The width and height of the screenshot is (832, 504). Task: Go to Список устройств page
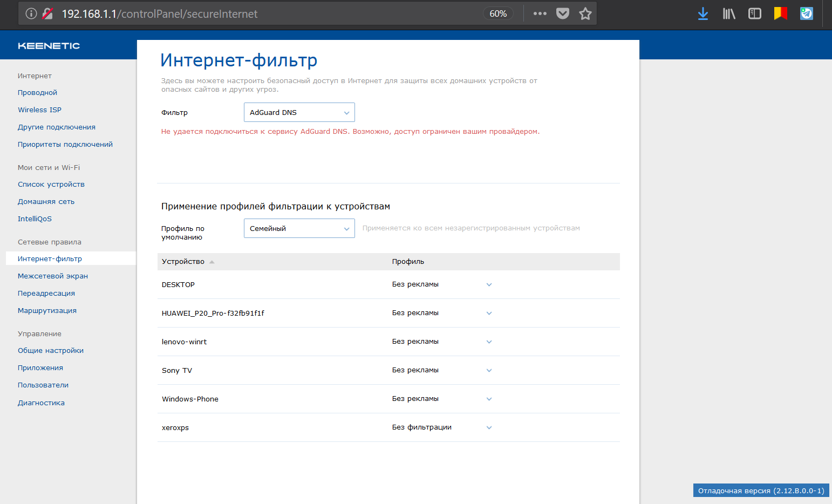point(51,184)
